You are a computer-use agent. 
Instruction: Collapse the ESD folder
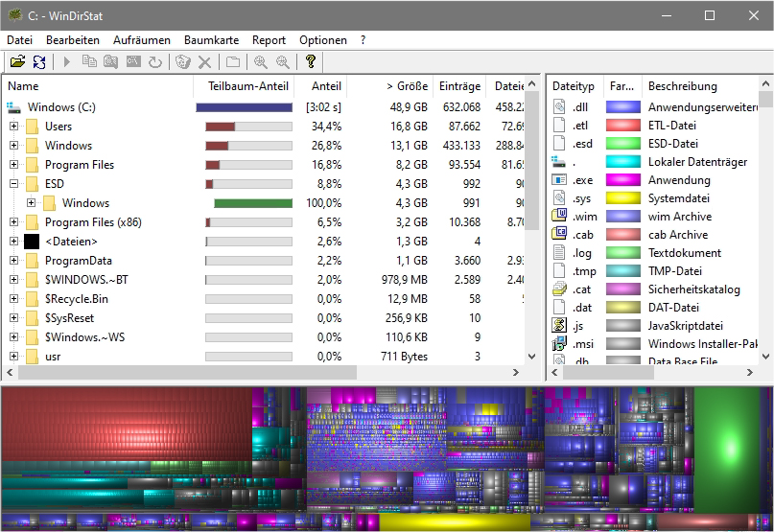point(13,184)
